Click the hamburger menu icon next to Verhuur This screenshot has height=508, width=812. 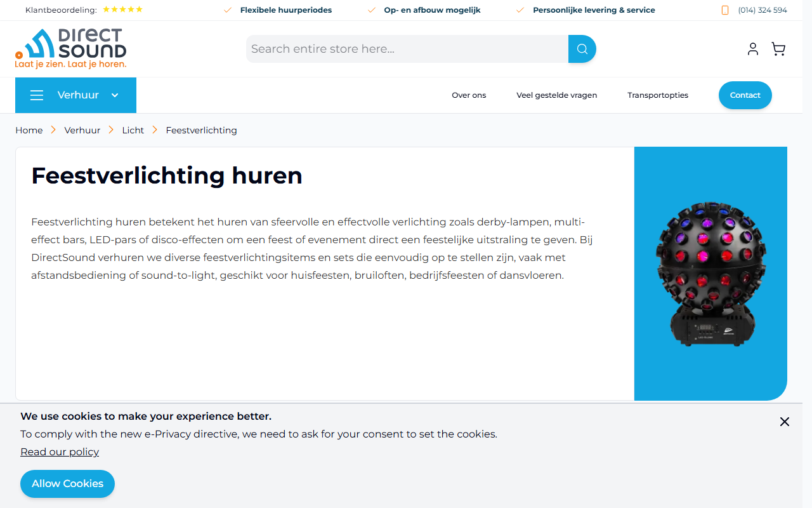[37, 95]
